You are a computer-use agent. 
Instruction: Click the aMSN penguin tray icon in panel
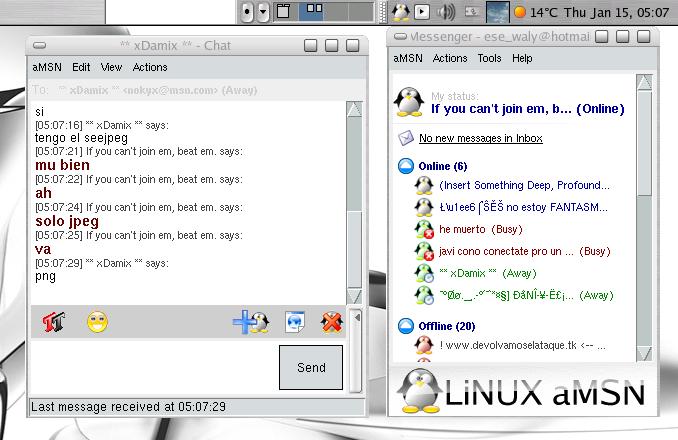pyautogui.click(x=400, y=12)
